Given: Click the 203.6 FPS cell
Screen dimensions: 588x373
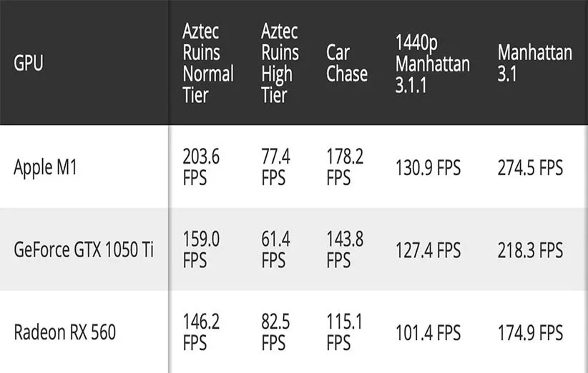Looking at the screenshot, I should (x=201, y=167).
